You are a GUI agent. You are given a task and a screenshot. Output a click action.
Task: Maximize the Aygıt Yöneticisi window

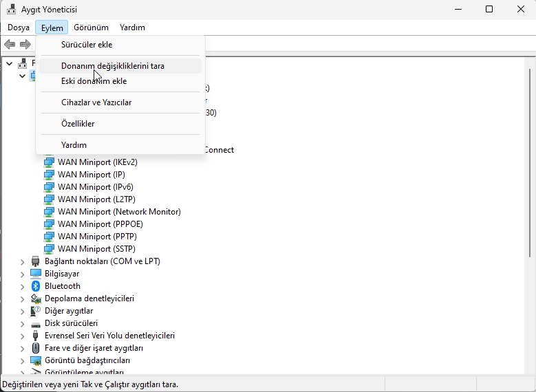coord(489,9)
